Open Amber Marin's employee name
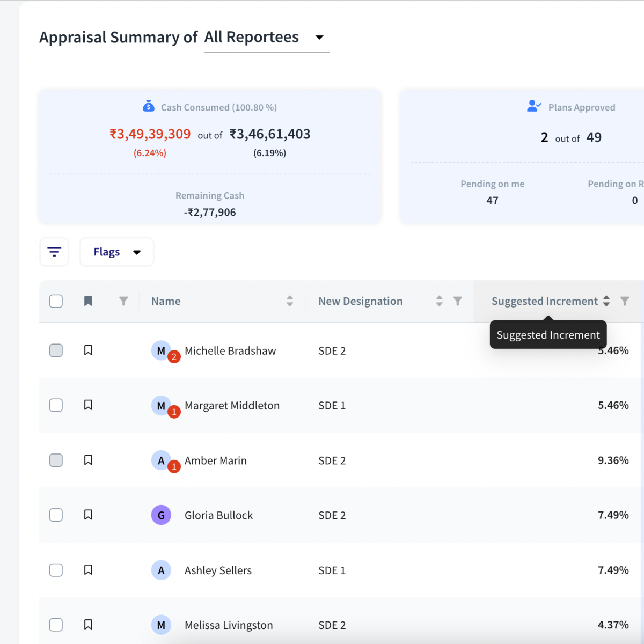644x644 pixels. click(x=215, y=460)
